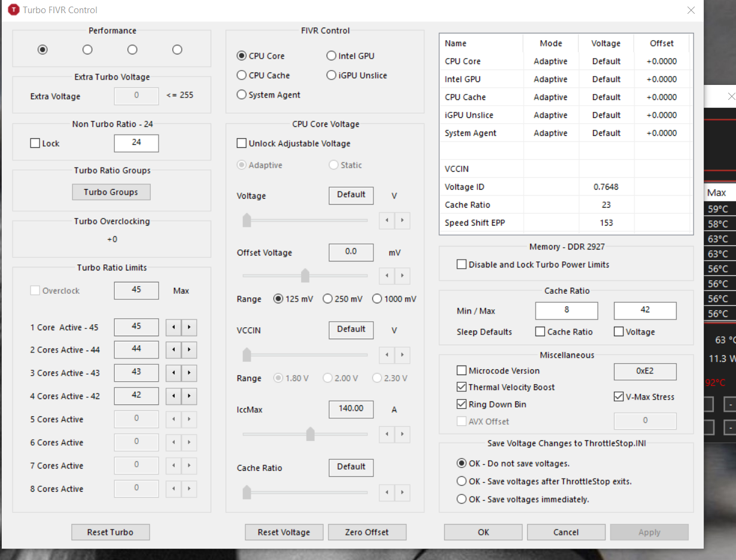736x560 pixels.
Task: Decrease the 2 Cores Active ratio arrow
Action: [174, 350]
